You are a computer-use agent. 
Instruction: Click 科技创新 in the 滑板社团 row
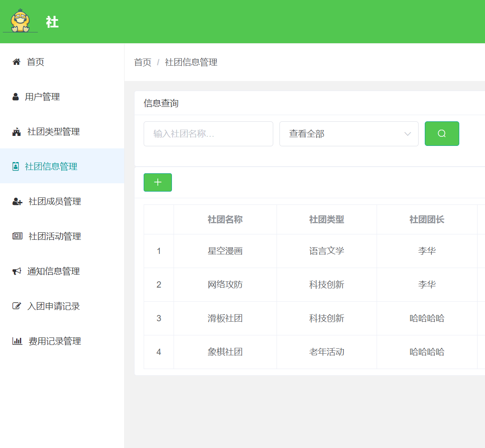(x=327, y=318)
